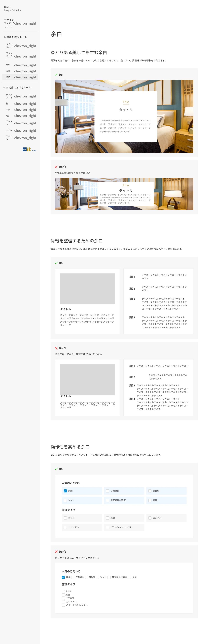Enable バケーションレンタル in the Don't example
The height and width of the screenshot is (644, 215).
[63, 605]
